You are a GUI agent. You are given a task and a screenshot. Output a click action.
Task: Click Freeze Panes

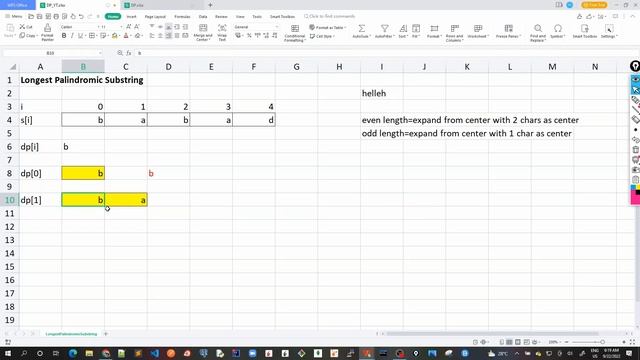point(508,31)
